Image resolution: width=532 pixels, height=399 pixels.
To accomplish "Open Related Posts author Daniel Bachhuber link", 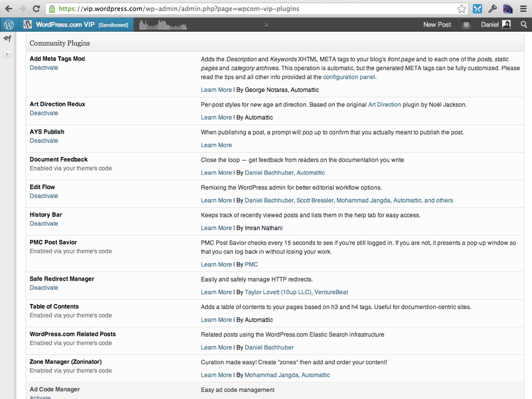I will point(269,348).
